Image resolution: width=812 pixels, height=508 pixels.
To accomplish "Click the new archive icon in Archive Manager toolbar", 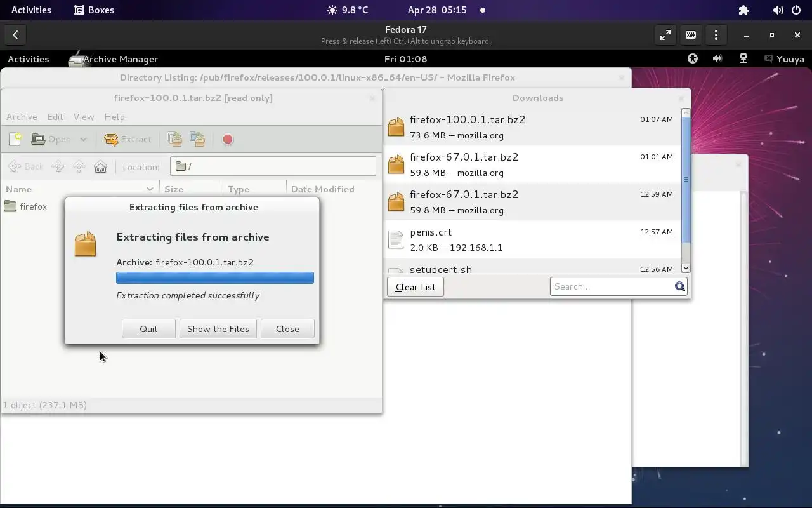I will (15, 139).
